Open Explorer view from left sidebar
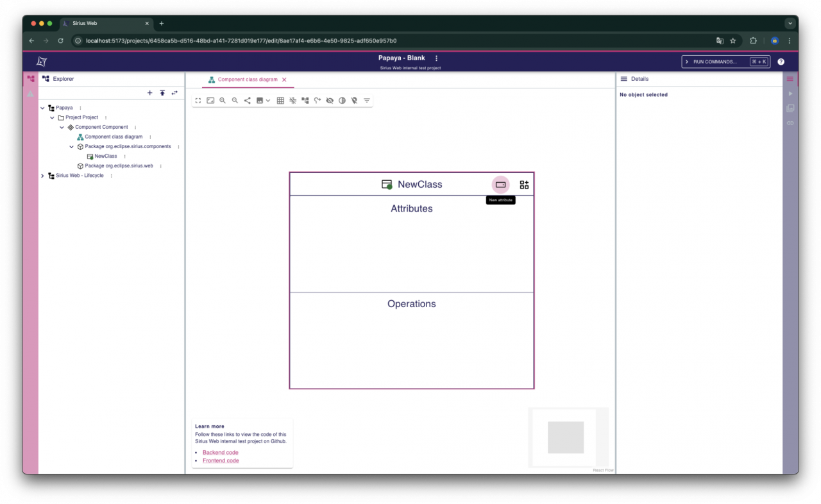This screenshot has width=821, height=504. tap(30, 79)
